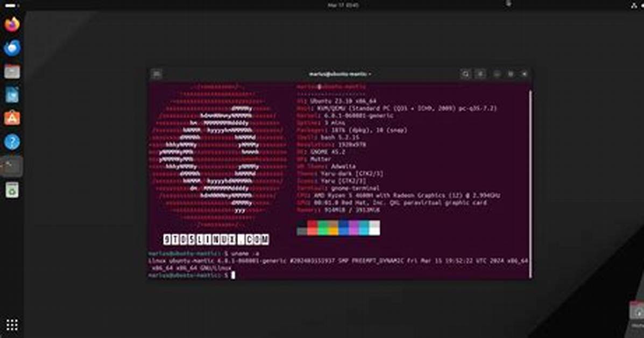Click the 'Shell: bash 5.2.15' line
644x338 pixels.
328,138
